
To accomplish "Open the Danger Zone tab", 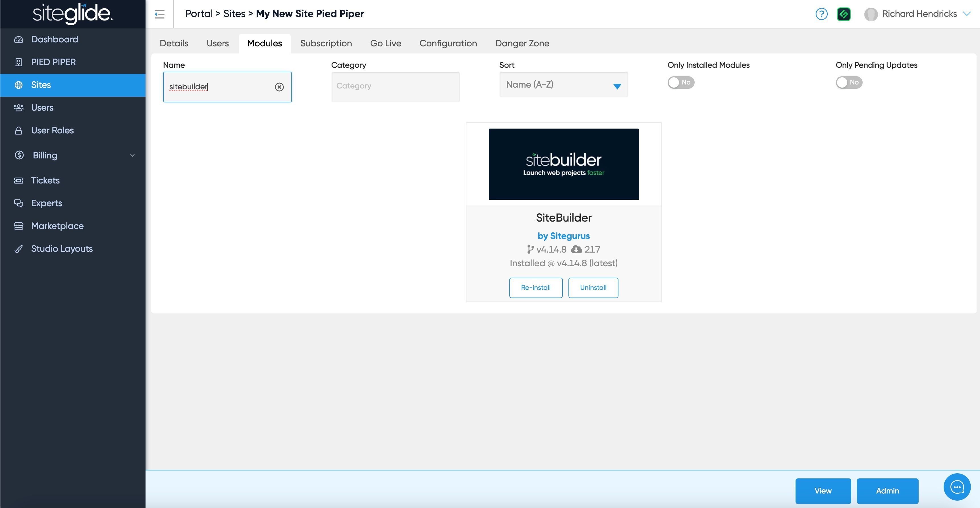I will (522, 44).
